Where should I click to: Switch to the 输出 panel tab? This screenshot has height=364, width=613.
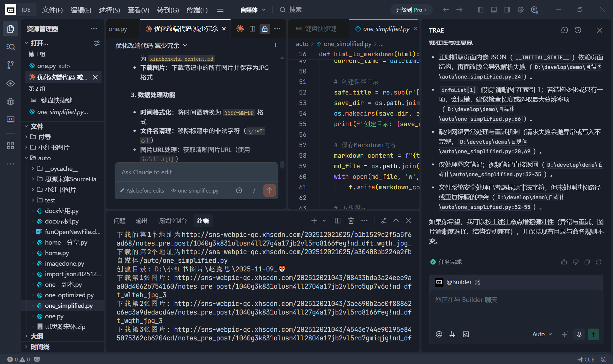coord(141,221)
